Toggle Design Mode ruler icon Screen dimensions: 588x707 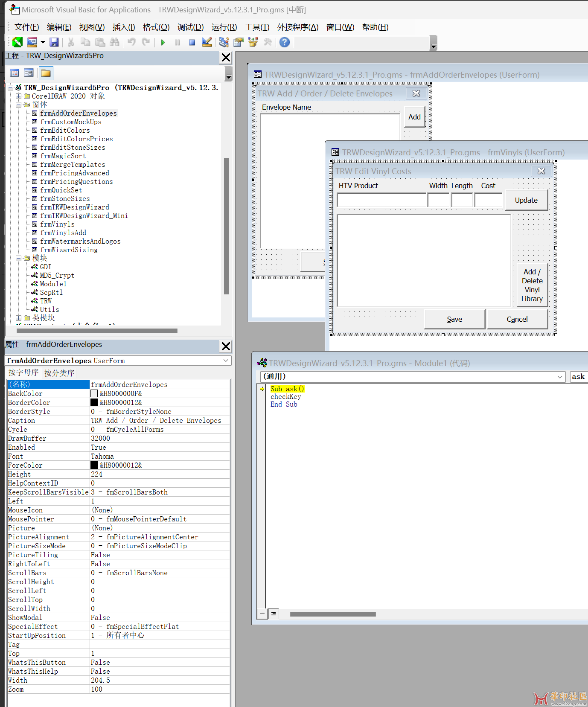pos(207,42)
